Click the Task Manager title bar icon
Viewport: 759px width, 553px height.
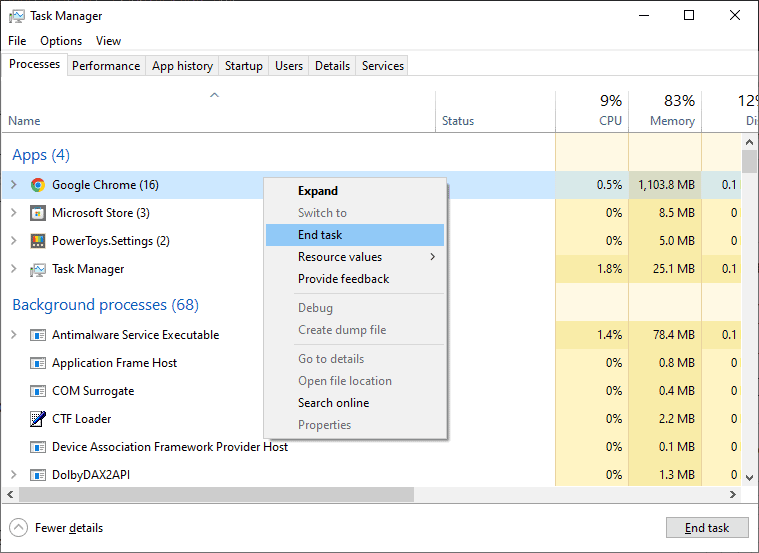point(16,16)
